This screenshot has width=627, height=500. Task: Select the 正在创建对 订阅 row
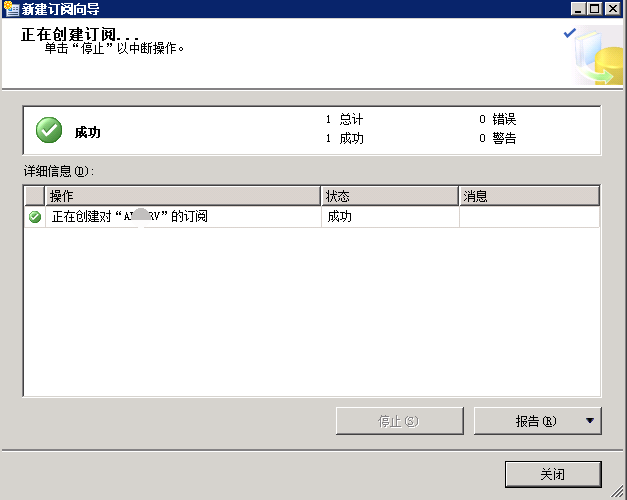[x=312, y=217]
